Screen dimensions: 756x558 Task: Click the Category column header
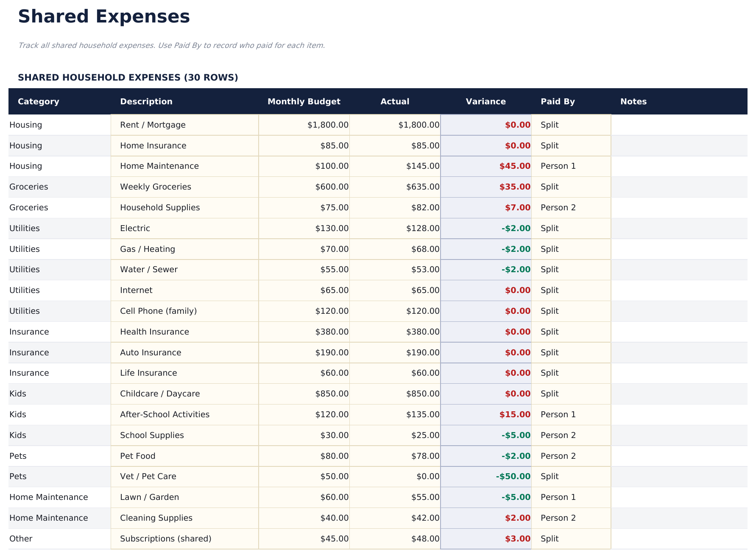pos(39,101)
